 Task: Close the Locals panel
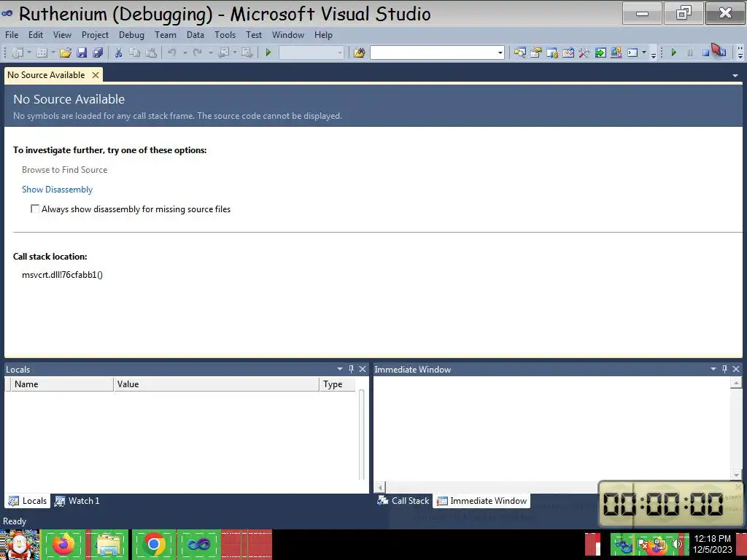pos(363,369)
